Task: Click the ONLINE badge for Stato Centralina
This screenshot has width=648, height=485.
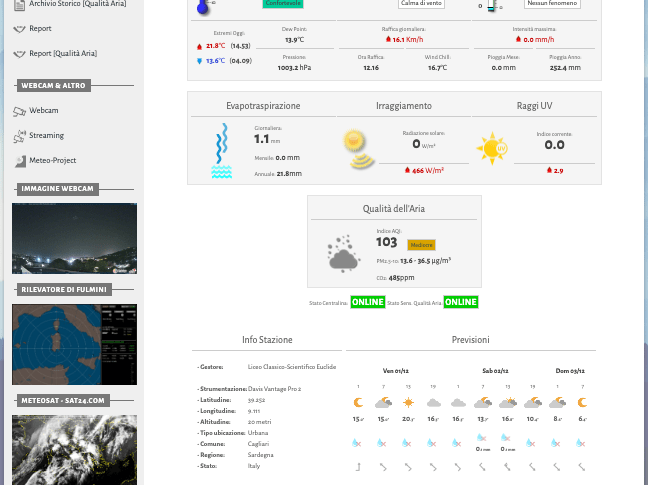Action: (368, 302)
